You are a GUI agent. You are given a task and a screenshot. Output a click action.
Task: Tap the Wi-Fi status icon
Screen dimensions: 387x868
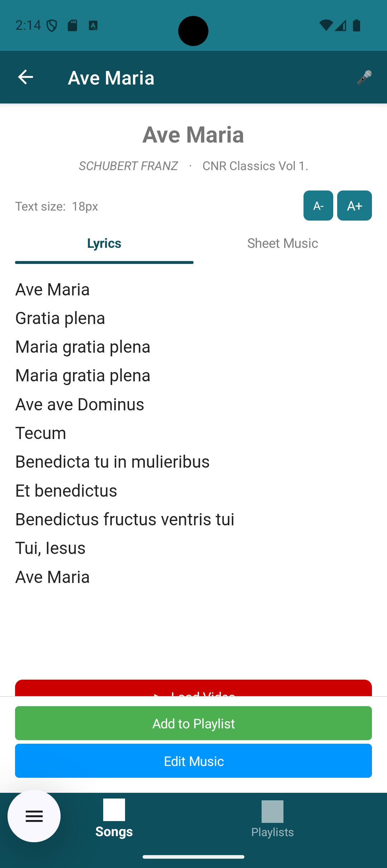(x=326, y=25)
